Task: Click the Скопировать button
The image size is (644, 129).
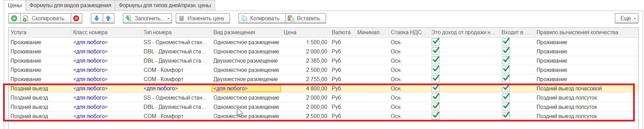Action: (x=46, y=18)
